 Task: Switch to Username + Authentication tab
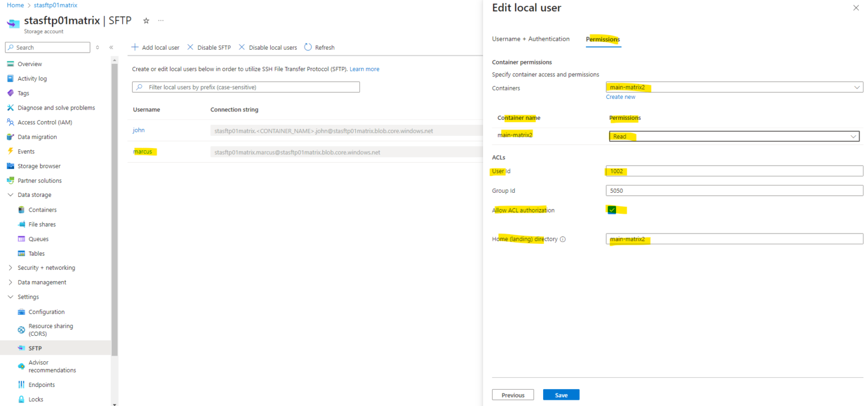coord(531,38)
